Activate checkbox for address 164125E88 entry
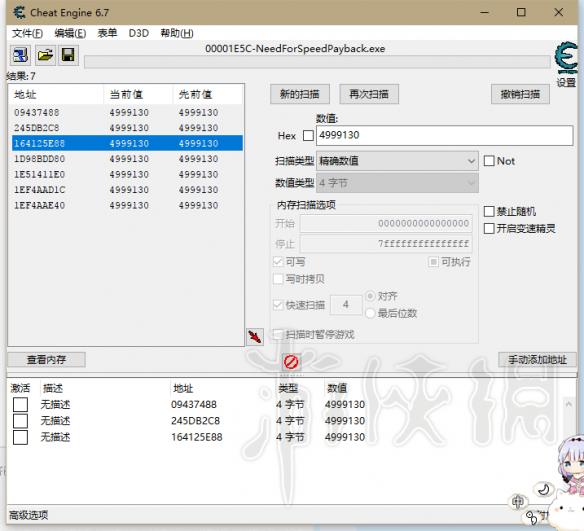 (20, 437)
